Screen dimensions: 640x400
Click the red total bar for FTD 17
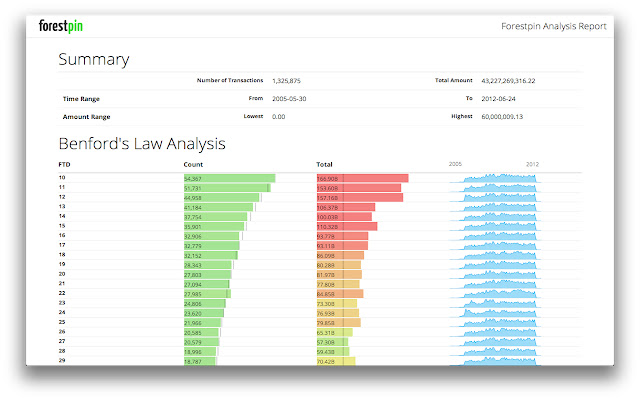pyautogui.click(x=342, y=246)
